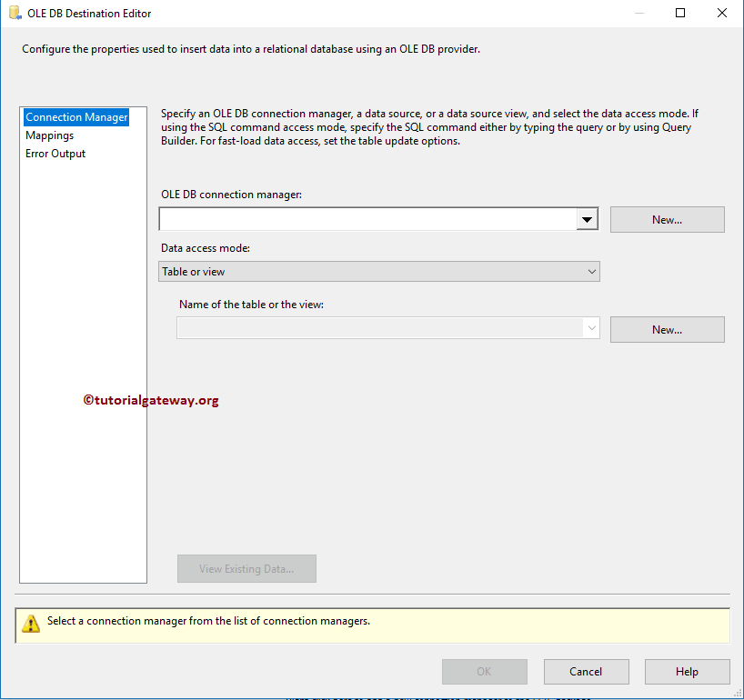The width and height of the screenshot is (744, 700).
Task: Click New next to table or view name
Action: [667, 329]
